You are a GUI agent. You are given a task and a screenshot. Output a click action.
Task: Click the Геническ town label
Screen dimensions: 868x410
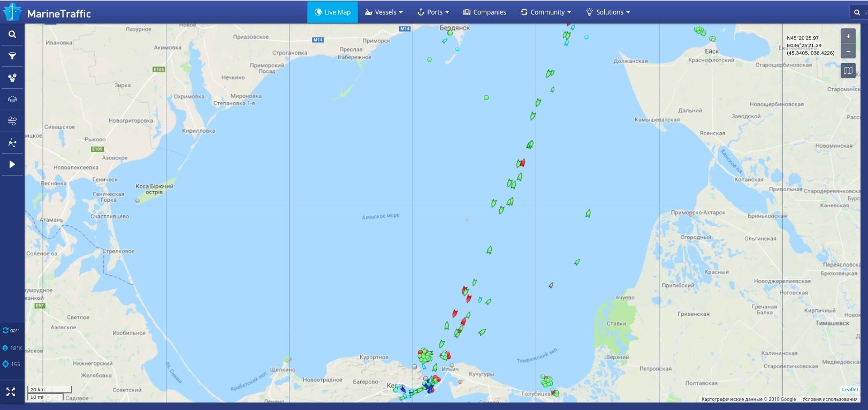(105, 179)
